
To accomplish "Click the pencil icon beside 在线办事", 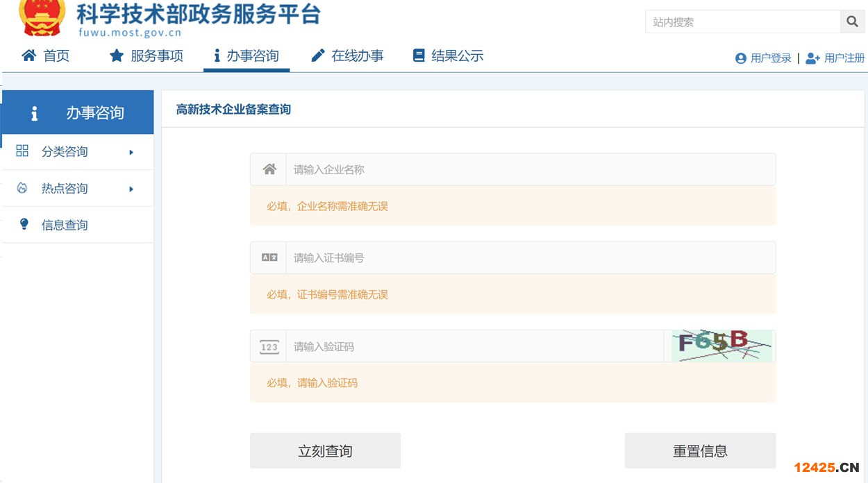I will 318,56.
